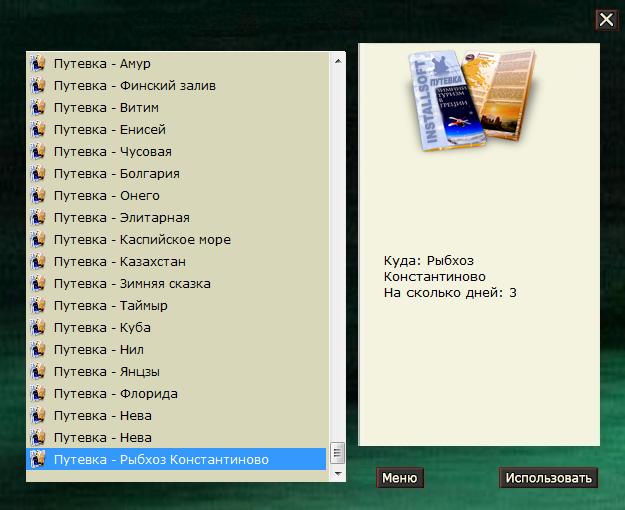Select Путевка - Чусовая row
This screenshot has height=510, width=625.
176,152
